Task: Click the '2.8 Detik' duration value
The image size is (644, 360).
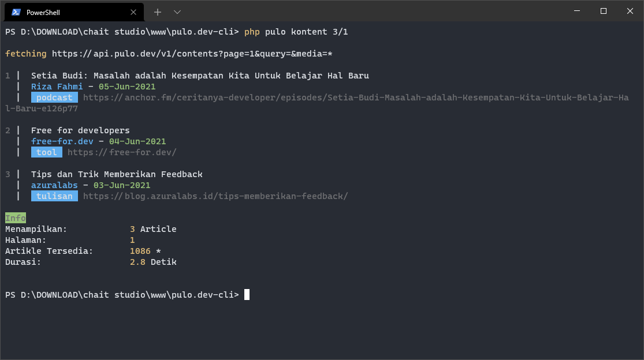Action: 153,262
